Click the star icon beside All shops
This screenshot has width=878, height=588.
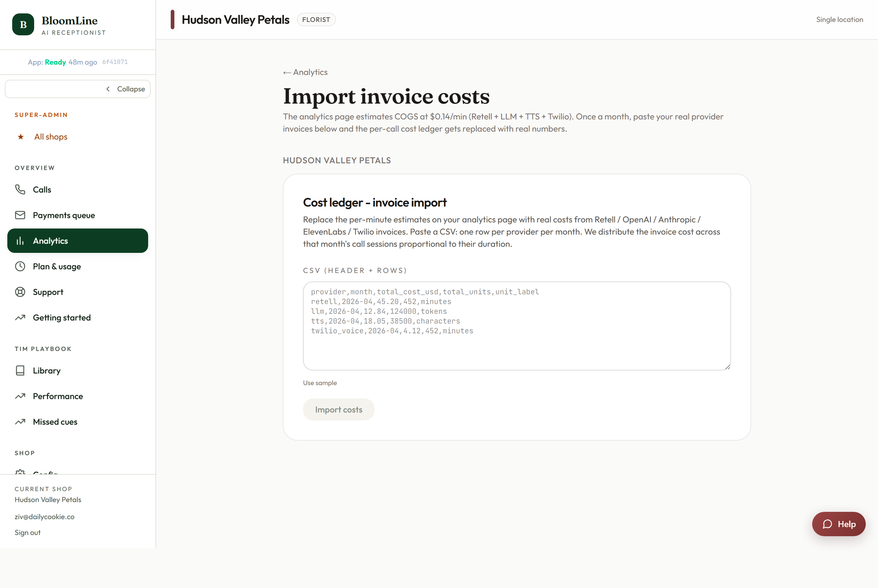[x=21, y=136]
